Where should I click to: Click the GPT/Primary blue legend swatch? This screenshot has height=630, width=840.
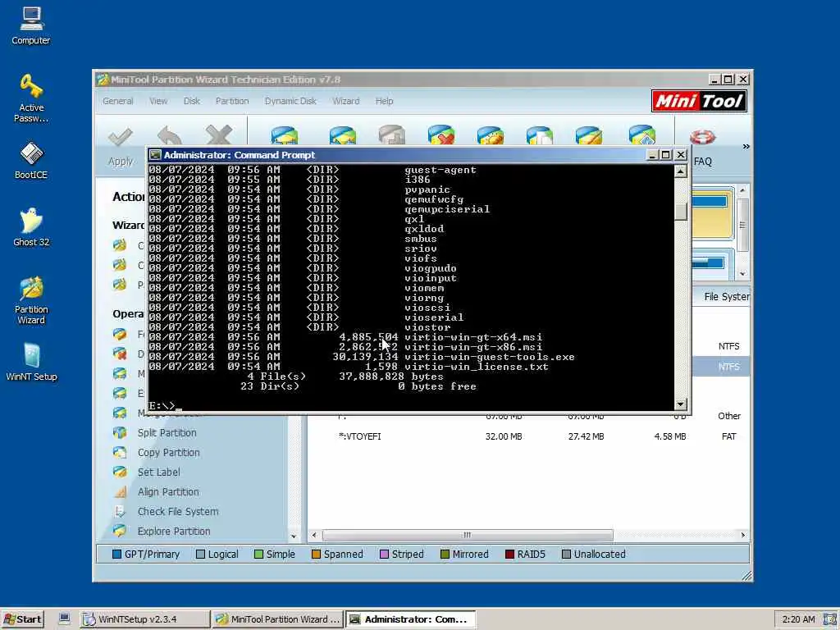(x=116, y=554)
